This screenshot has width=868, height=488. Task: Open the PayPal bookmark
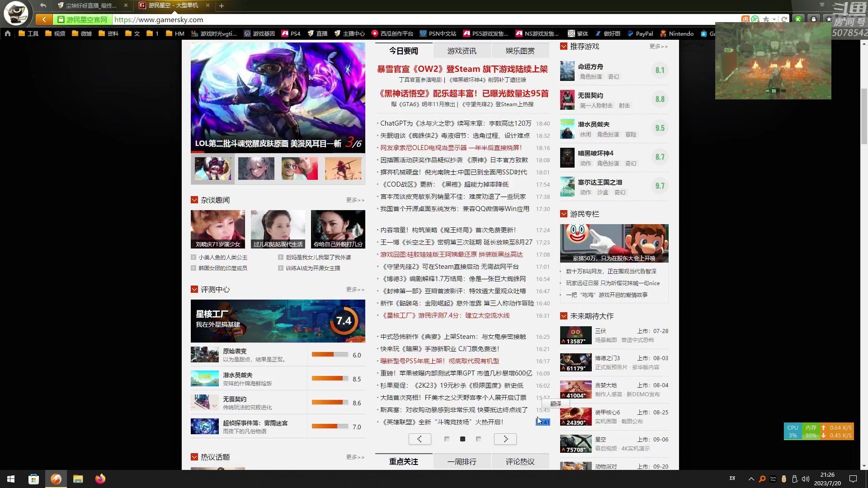[x=640, y=33]
